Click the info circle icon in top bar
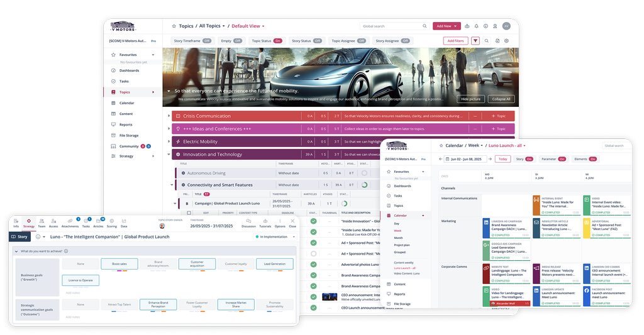 click(486, 26)
